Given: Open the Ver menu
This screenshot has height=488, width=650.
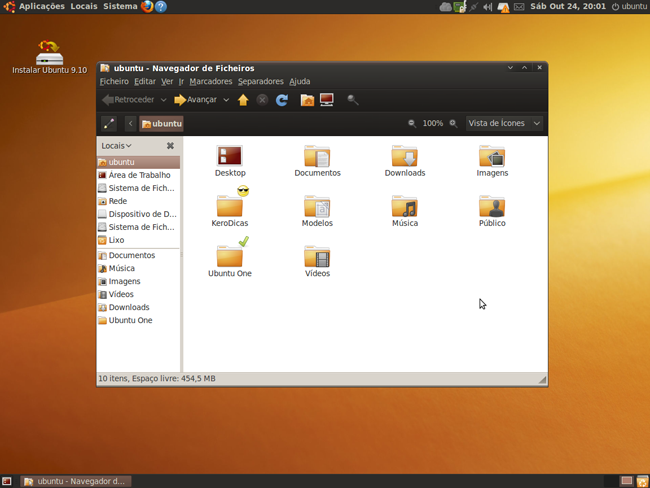Looking at the screenshot, I should point(167,82).
